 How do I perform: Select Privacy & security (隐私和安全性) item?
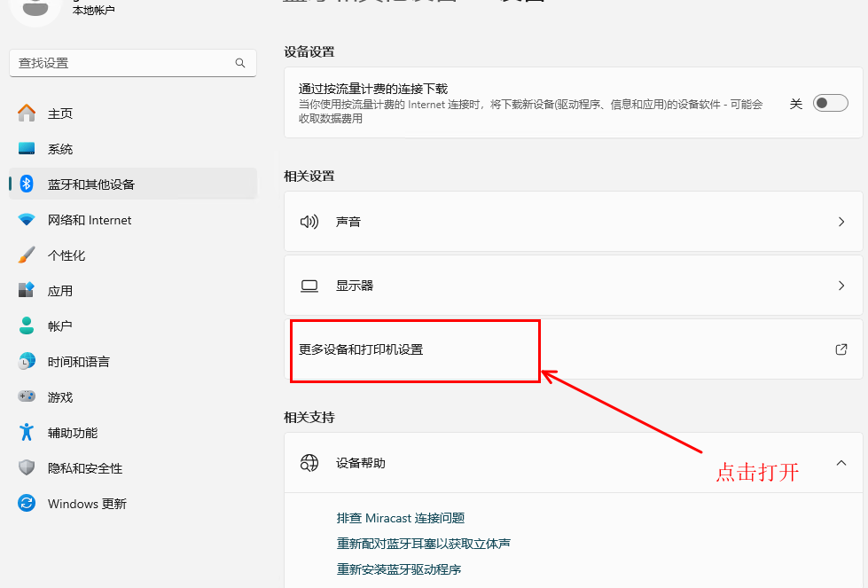point(85,468)
